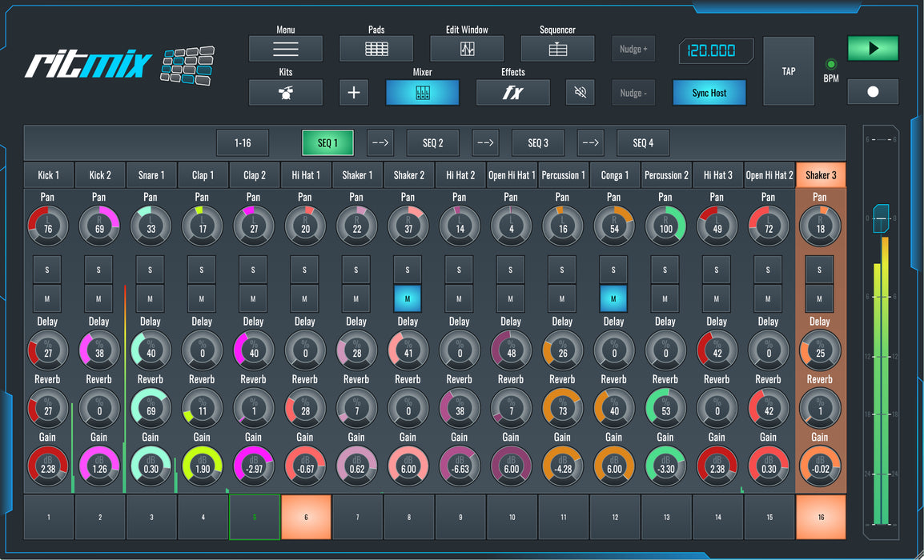
Task: Open the Pads grid view
Action: 376,49
